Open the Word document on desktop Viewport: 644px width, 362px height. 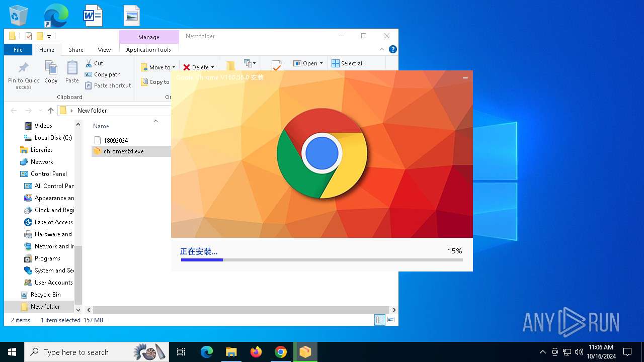point(93,15)
